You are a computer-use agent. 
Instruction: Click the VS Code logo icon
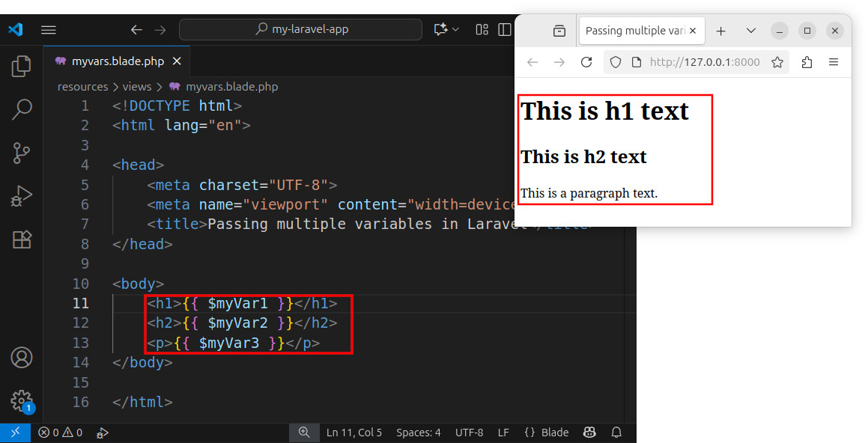[x=16, y=29]
